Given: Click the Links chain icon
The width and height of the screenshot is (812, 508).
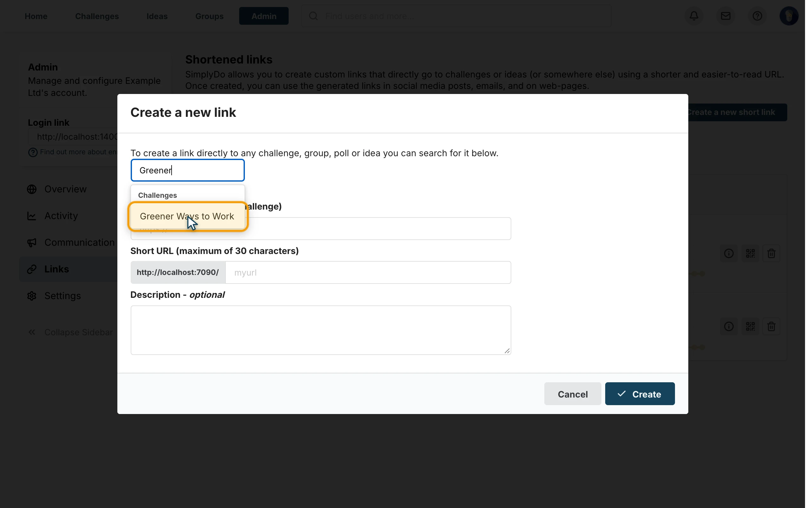Looking at the screenshot, I should click(32, 269).
